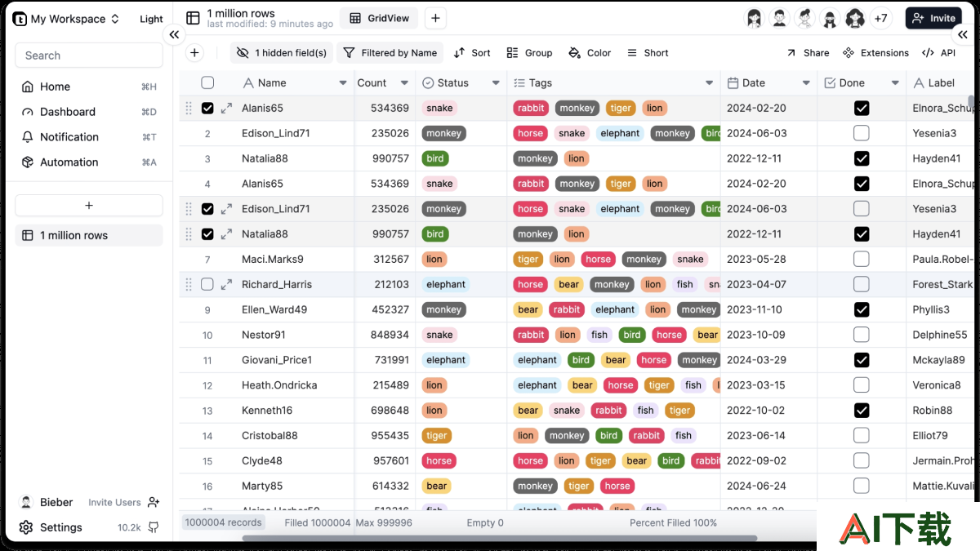
Task: Open the Short row-height option
Action: pyautogui.click(x=648, y=53)
